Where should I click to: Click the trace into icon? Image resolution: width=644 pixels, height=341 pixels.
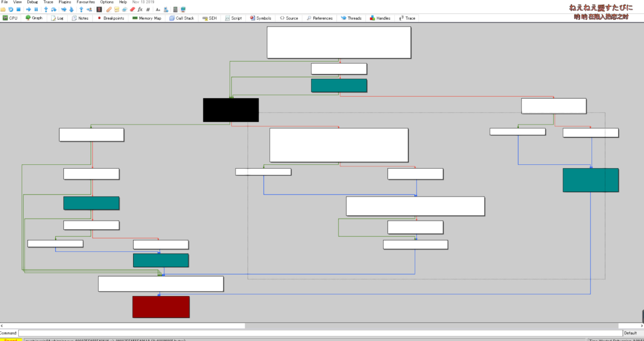pyautogui.click(x=64, y=9)
